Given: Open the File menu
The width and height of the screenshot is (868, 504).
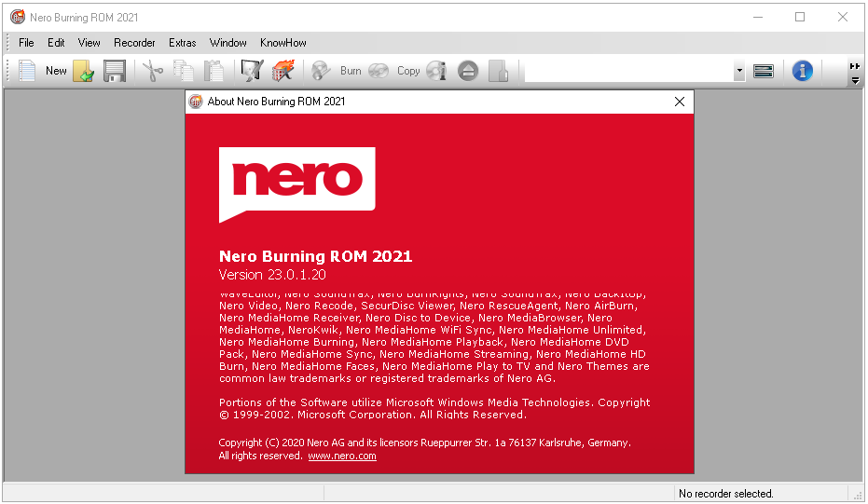Looking at the screenshot, I should pos(26,43).
